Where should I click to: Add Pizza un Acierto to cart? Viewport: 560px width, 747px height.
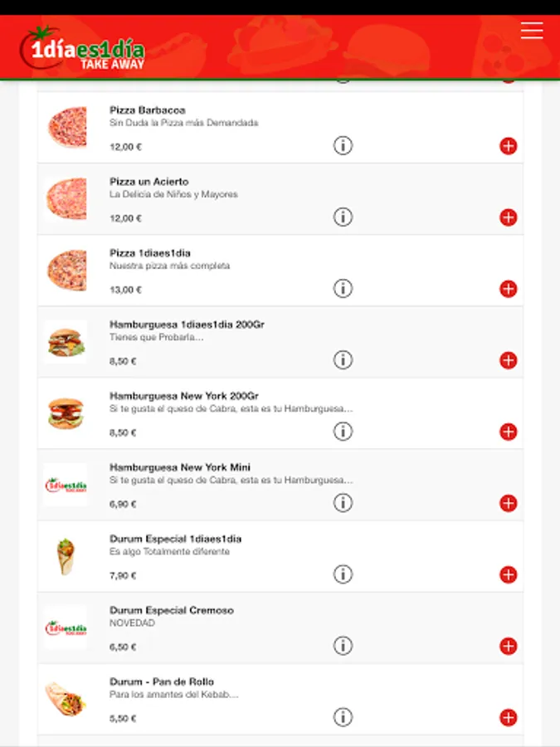pyautogui.click(x=509, y=217)
